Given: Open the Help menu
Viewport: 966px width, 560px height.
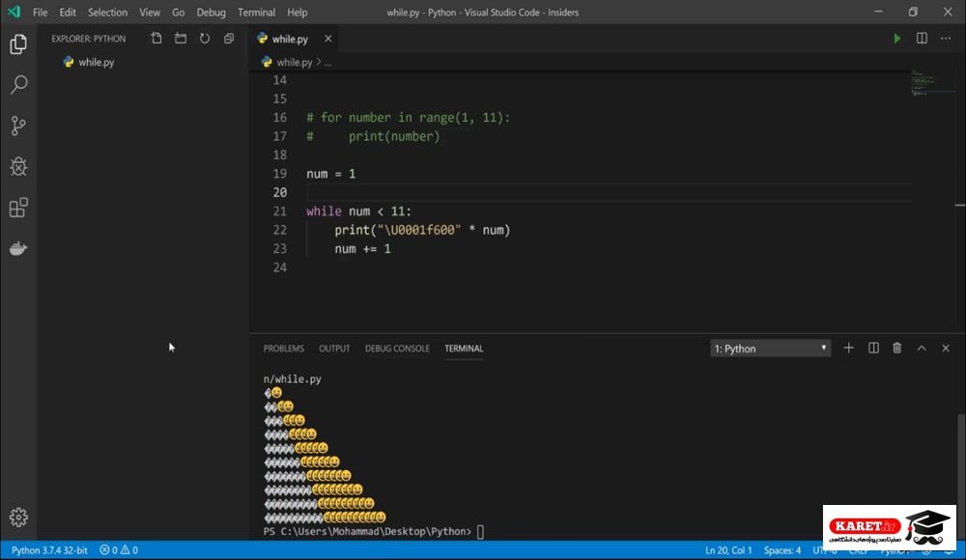Looking at the screenshot, I should (297, 12).
